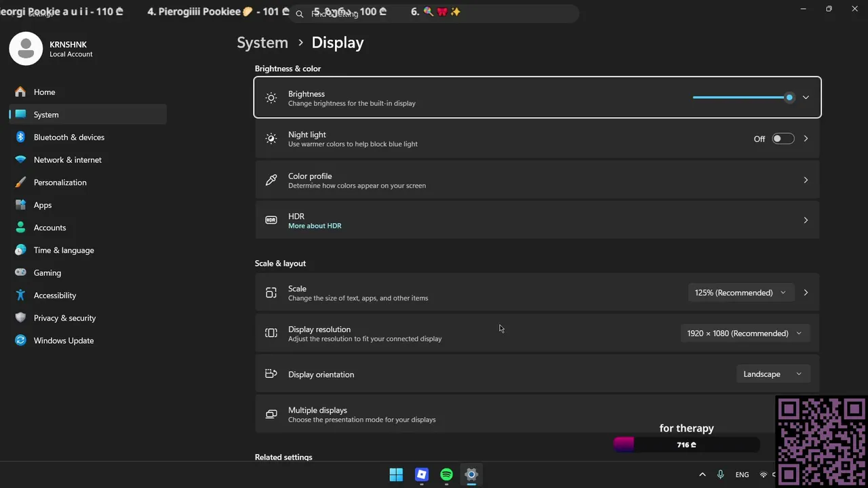Screen dimensions: 868x488
Task: Switch to Accessibility settings
Action: pos(88,296)
